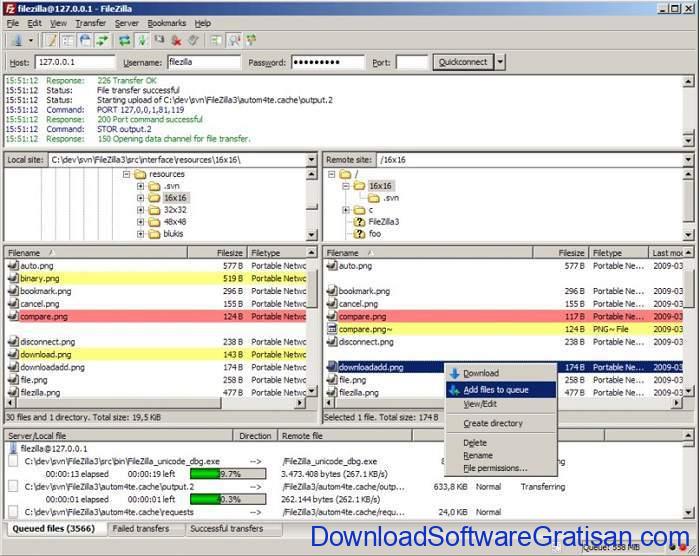
Task: Open the Server menu
Action: 127,23
